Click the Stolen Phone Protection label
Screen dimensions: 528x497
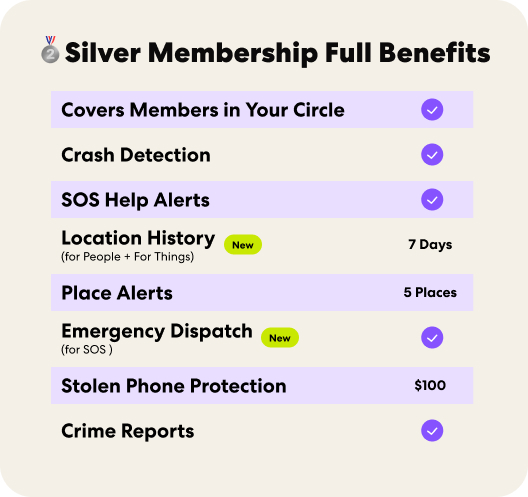[174, 386]
